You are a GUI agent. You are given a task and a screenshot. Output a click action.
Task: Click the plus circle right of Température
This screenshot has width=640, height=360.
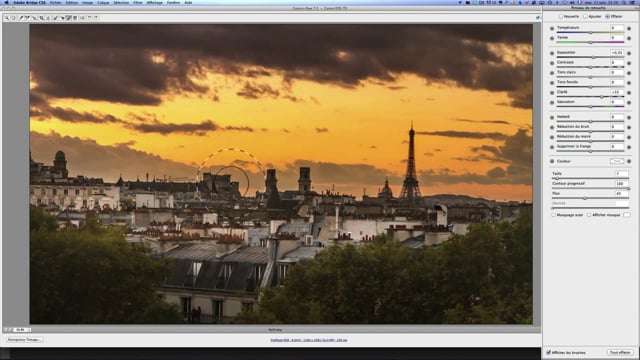point(629,29)
